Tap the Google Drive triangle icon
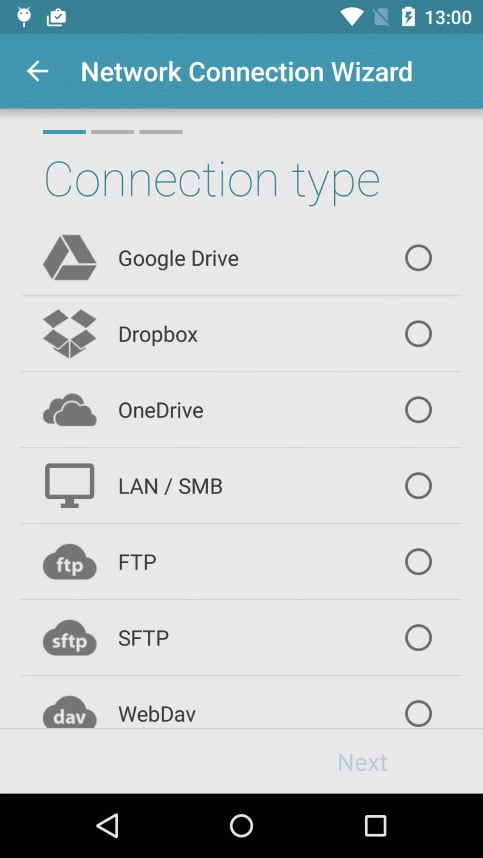The width and height of the screenshot is (483, 858). (70, 258)
